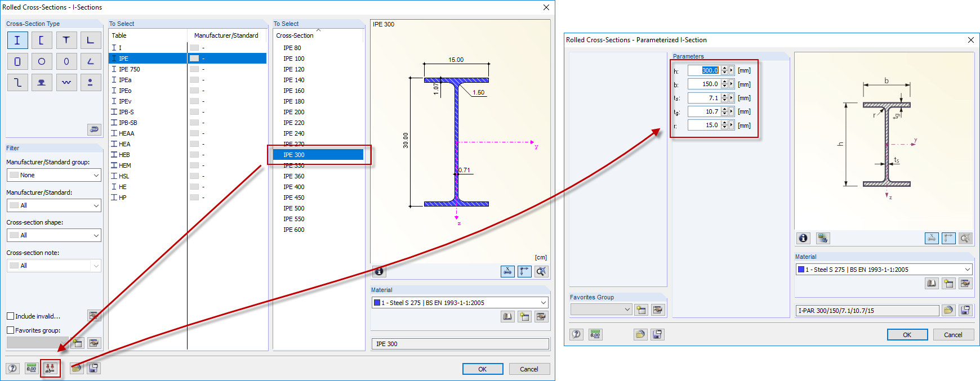Click IPE 300 cross-section name field
Image resolution: width=980 pixels, height=381 pixels.
tap(460, 344)
